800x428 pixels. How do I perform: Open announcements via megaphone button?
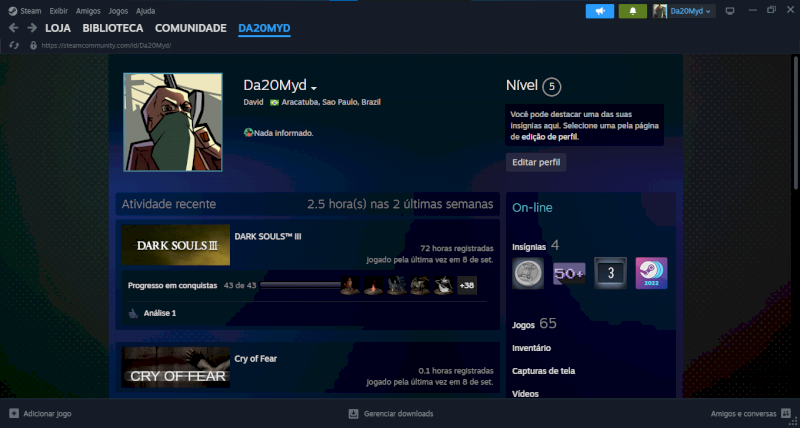(x=599, y=11)
